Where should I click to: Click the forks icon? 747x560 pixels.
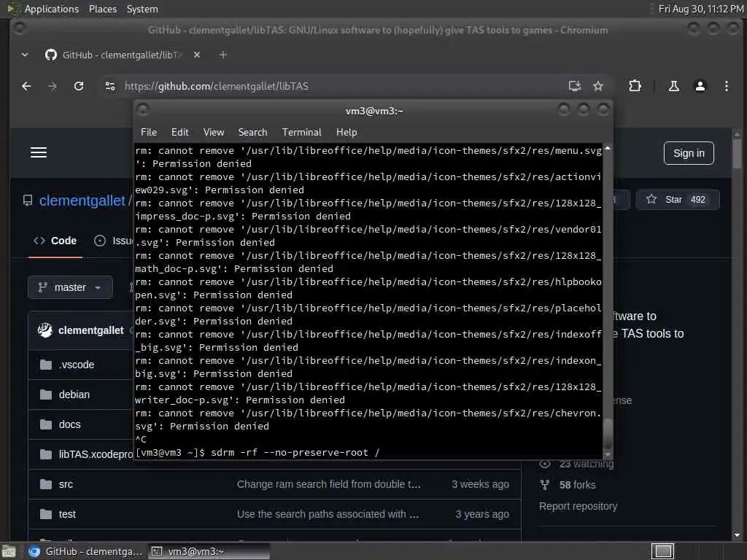coord(545,485)
